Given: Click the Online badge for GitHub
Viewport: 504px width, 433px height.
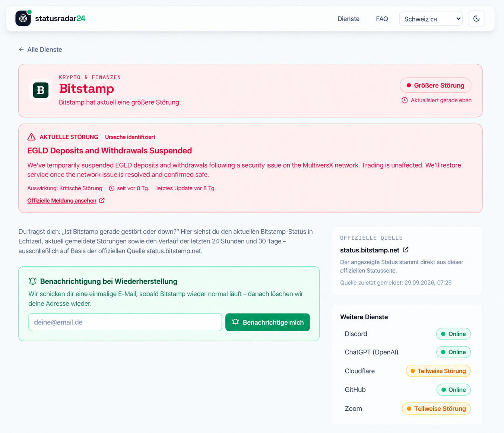Looking at the screenshot, I should point(453,390).
